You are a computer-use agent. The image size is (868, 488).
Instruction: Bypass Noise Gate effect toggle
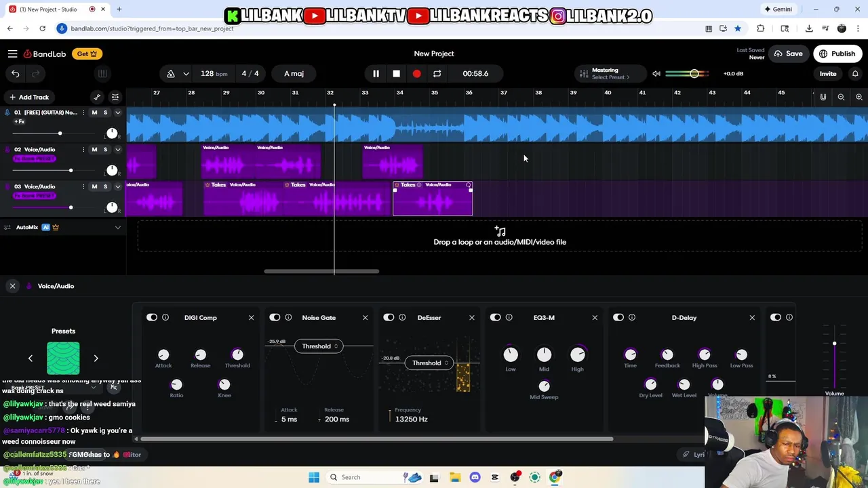(275, 317)
